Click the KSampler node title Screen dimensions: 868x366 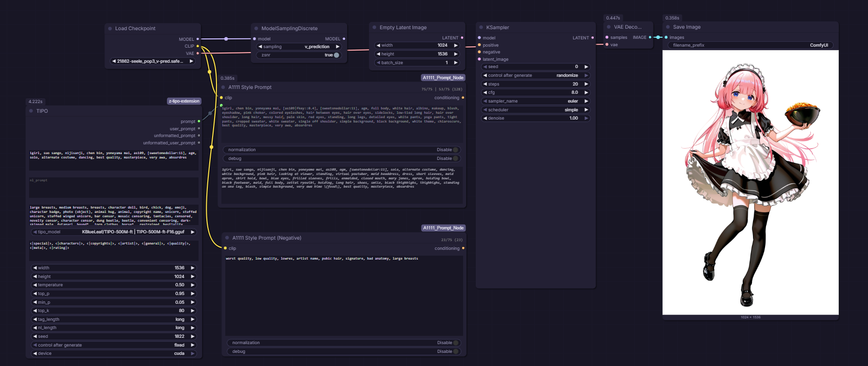click(x=498, y=28)
